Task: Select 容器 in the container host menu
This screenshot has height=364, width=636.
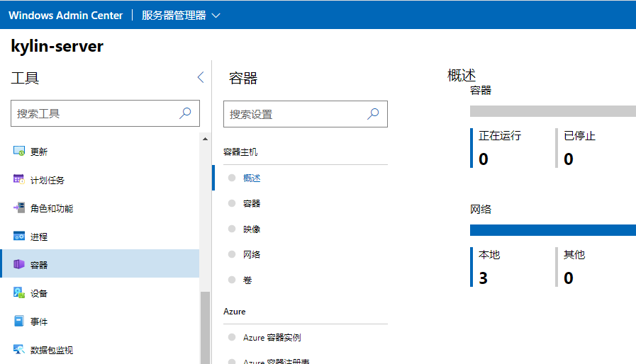Action: (x=252, y=203)
